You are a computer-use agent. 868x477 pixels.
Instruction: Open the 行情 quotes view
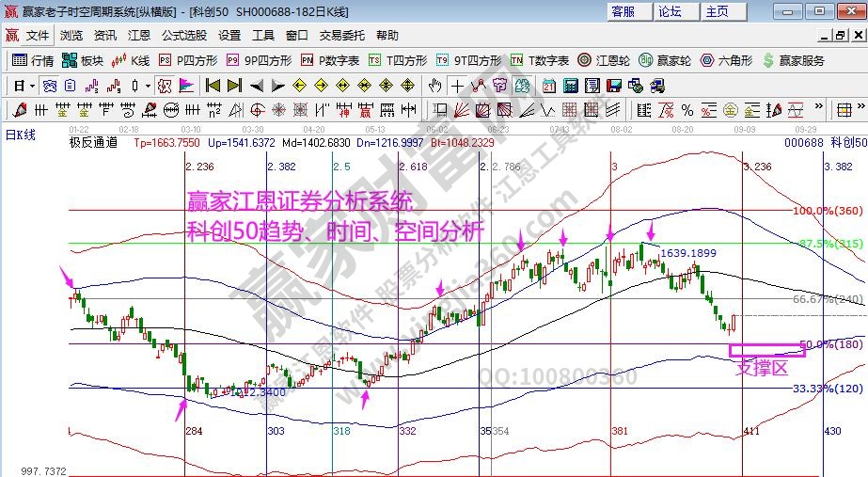point(32,60)
